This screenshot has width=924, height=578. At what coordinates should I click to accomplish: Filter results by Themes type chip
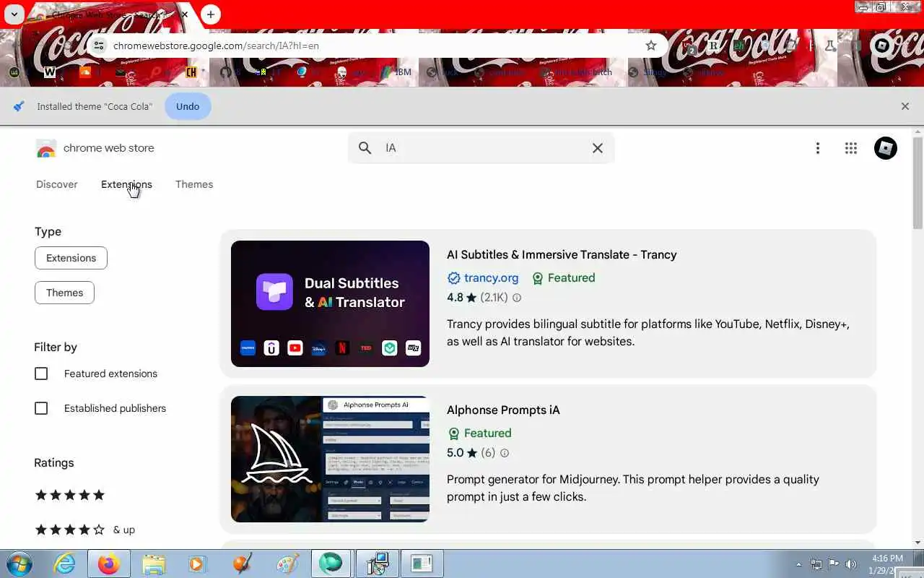click(x=64, y=293)
